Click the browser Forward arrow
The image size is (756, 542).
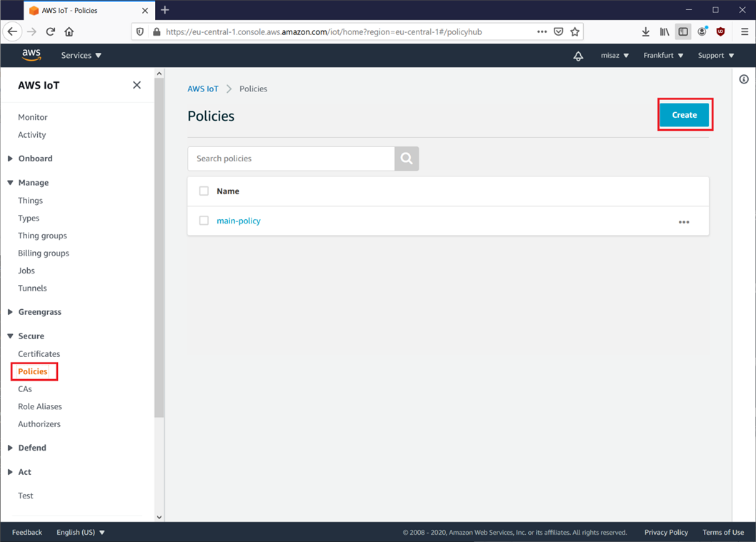tap(32, 32)
